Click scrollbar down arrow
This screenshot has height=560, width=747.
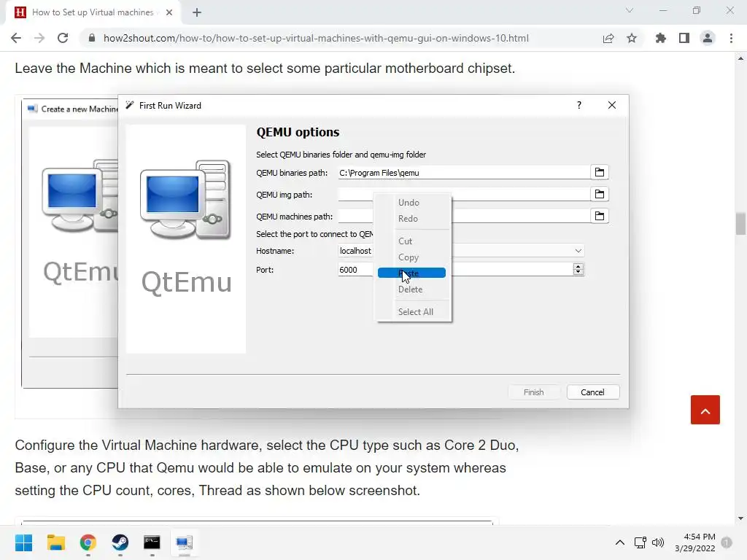coord(740,518)
